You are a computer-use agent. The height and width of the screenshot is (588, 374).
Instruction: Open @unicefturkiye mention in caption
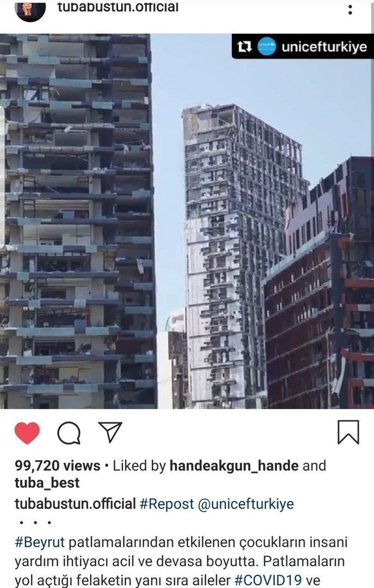246,504
